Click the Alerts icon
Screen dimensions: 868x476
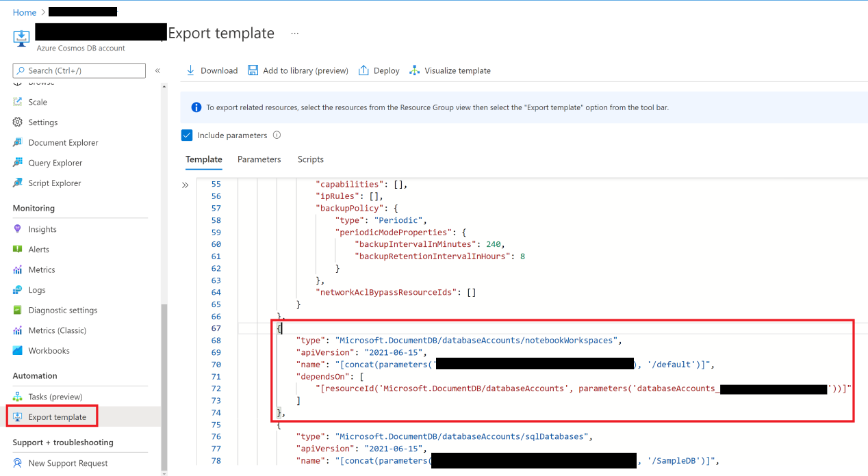pyautogui.click(x=18, y=250)
